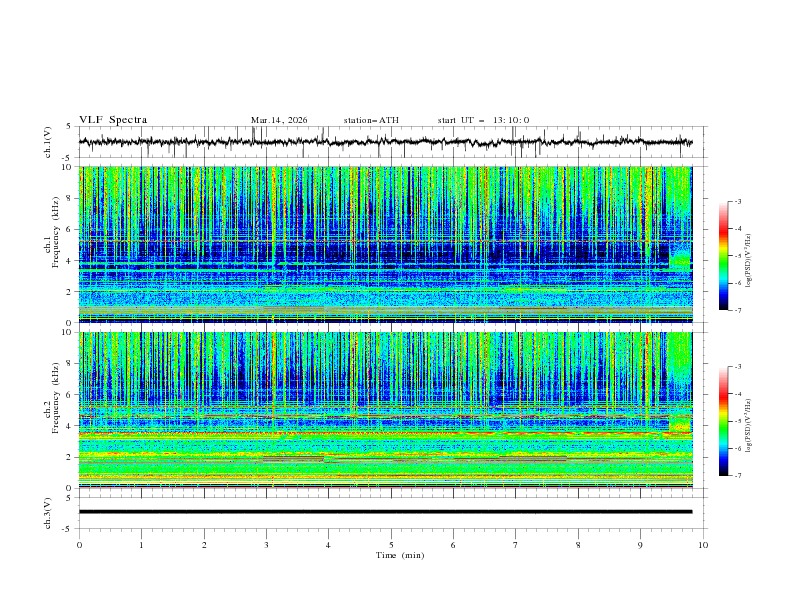Viewport: 792px width, 612px height.
Task: Click the ch.1 spectrogram color bar
Action: point(724,256)
